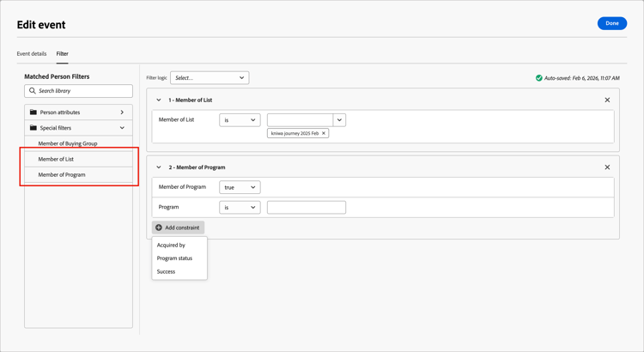Open the Member of Program true dropdown
Viewport: 644px width, 352px height.
click(x=240, y=187)
